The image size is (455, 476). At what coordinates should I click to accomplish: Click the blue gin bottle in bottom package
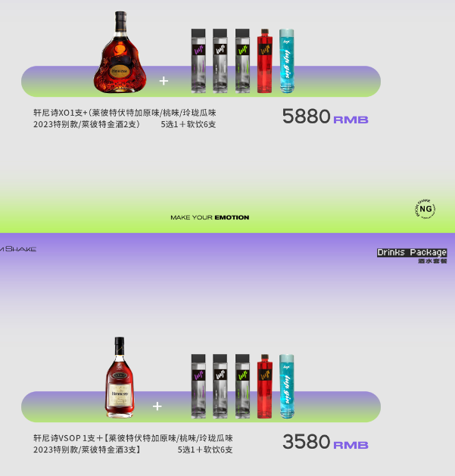pos(286,387)
